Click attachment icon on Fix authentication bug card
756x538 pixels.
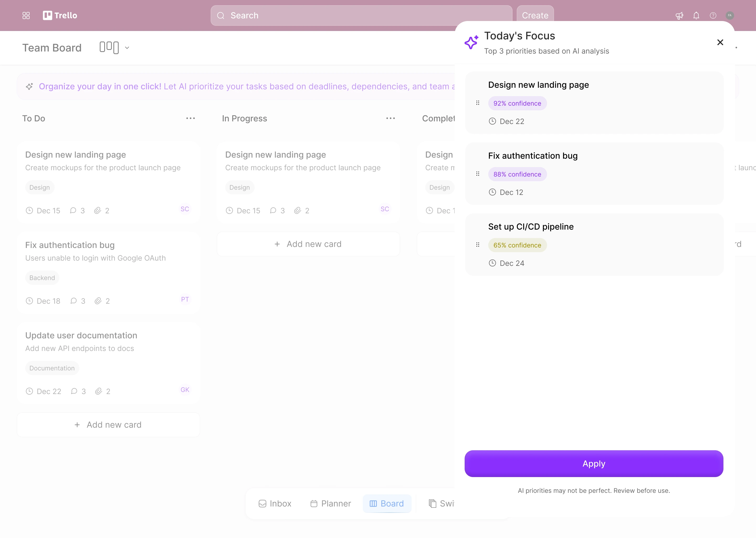point(98,301)
